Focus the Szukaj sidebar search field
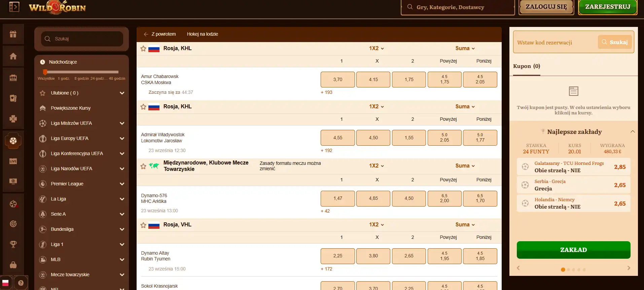 (82, 39)
